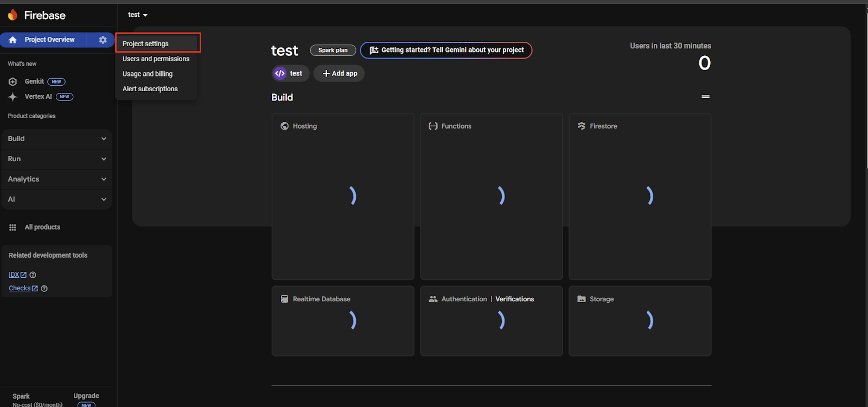The image size is (868, 407).
Task: Open the Firestore card
Action: 640,196
